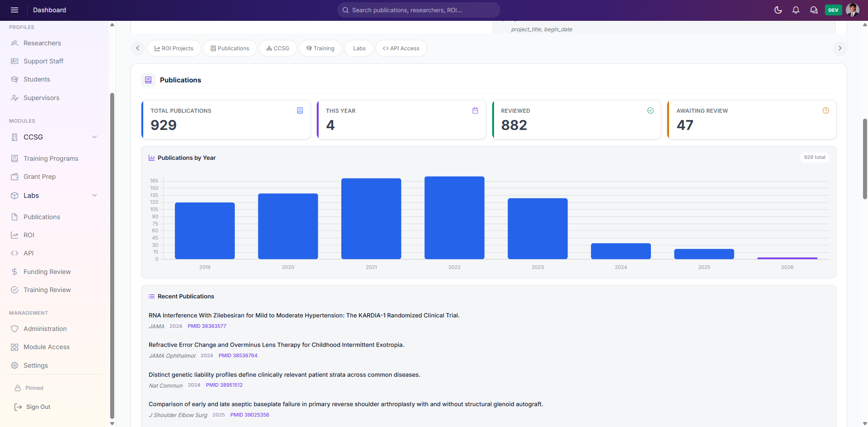Click the Settings gear icon
868x427 pixels.
click(15, 365)
